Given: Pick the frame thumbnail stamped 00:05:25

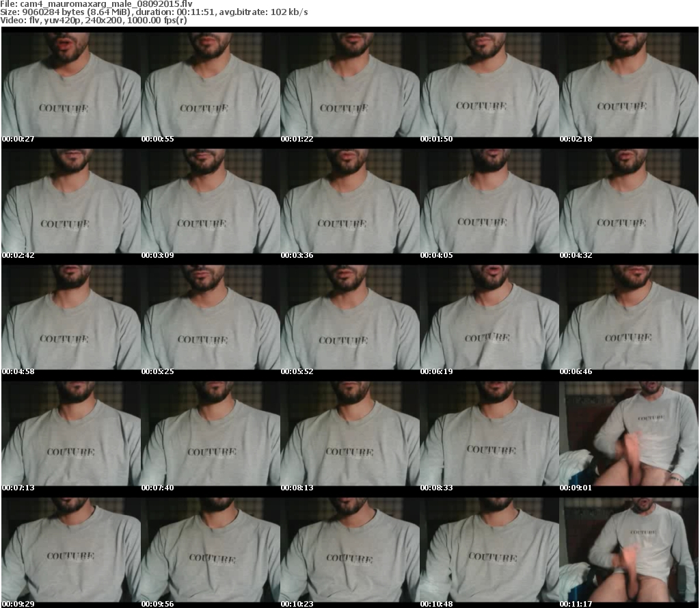Looking at the screenshot, I should click(211, 317).
